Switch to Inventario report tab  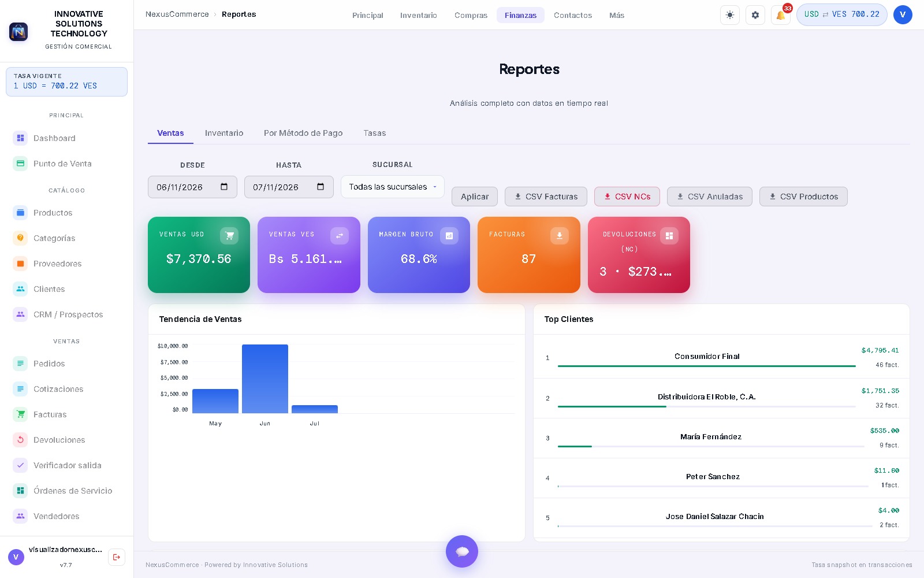(x=224, y=133)
